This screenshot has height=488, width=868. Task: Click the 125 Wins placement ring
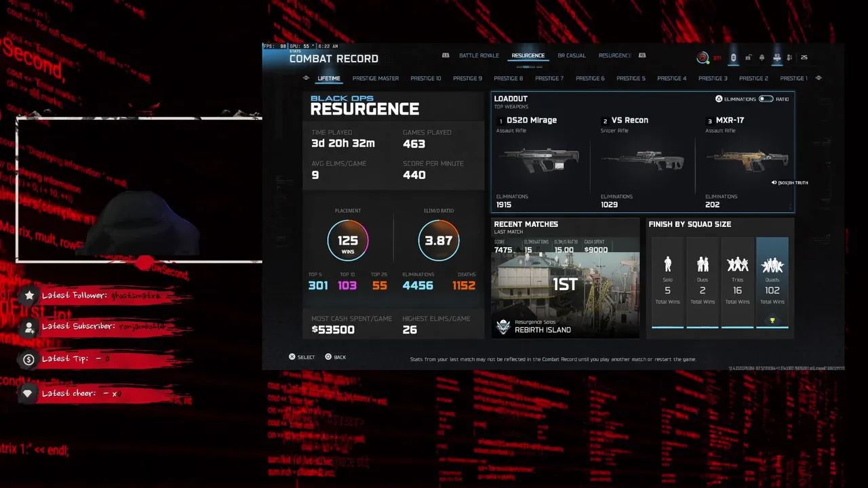click(348, 241)
